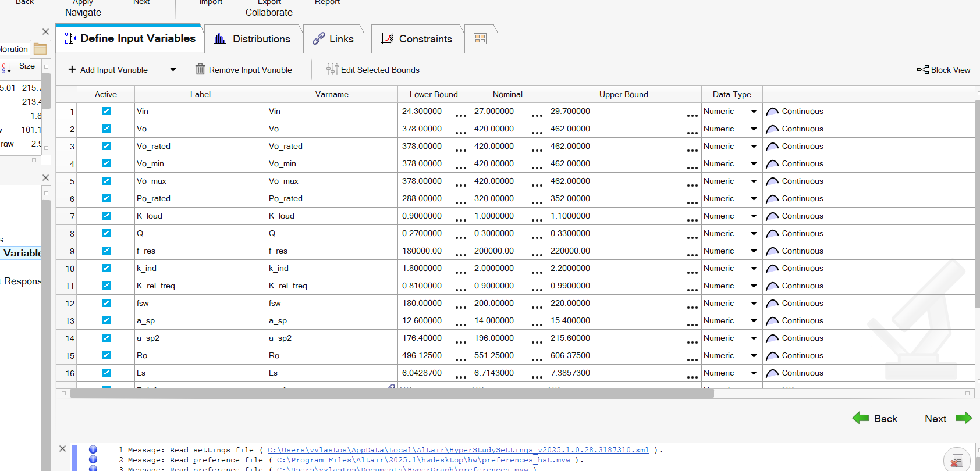
Task: Click Remove Input Variable button
Action: pyautogui.click(x=244, y=70)
